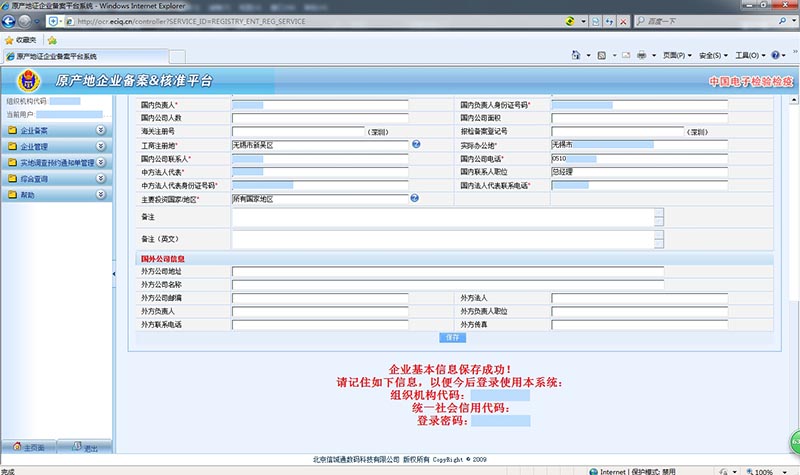
Task: Click the 外方公司地址 input field
Action: 447,272
